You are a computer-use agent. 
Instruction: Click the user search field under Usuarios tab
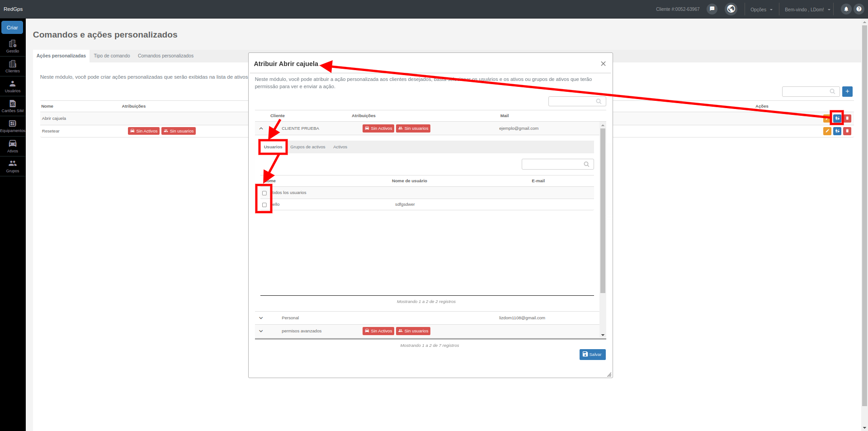557,164
